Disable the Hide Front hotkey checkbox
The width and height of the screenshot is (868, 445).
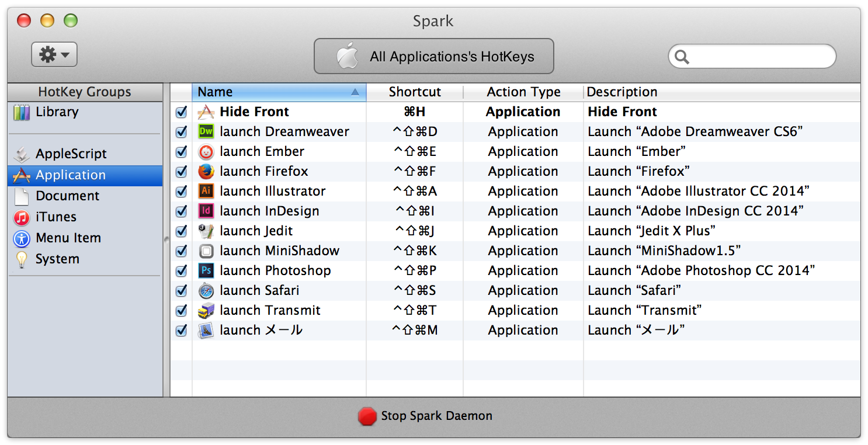pos(181,112)
